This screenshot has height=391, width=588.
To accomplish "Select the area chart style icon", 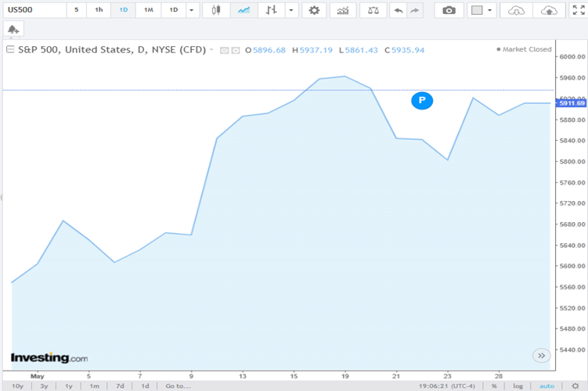I will (x=243, y=10).
